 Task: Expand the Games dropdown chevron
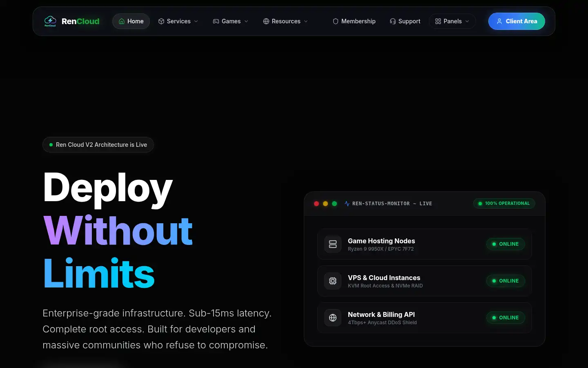(246, 21)
